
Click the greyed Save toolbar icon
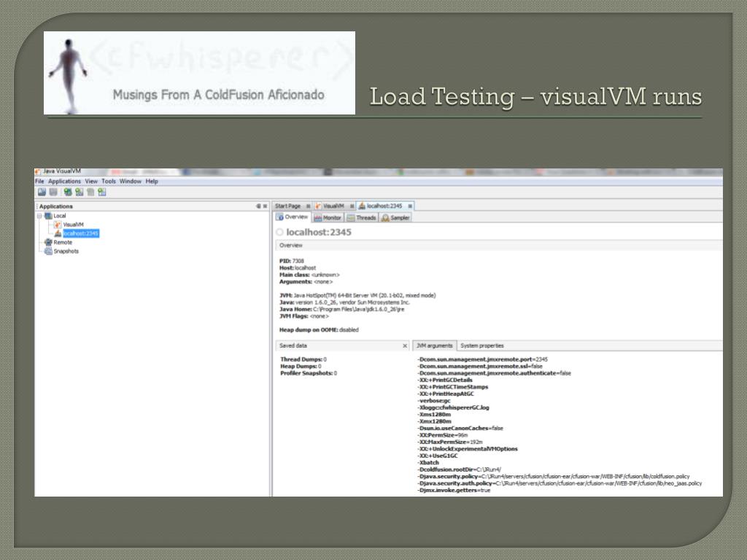click(53, 192)
